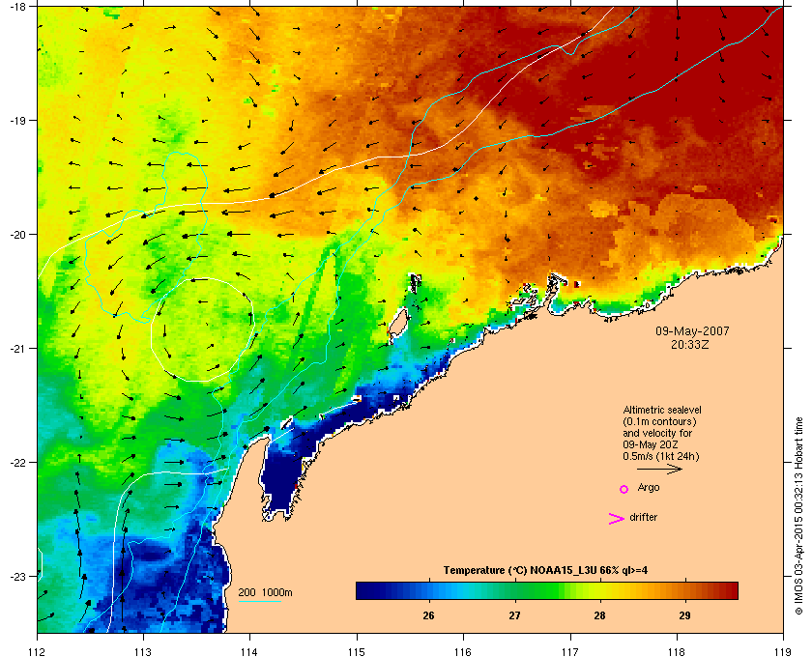Click the colorbar tick label 26

(x=428, y=615)
